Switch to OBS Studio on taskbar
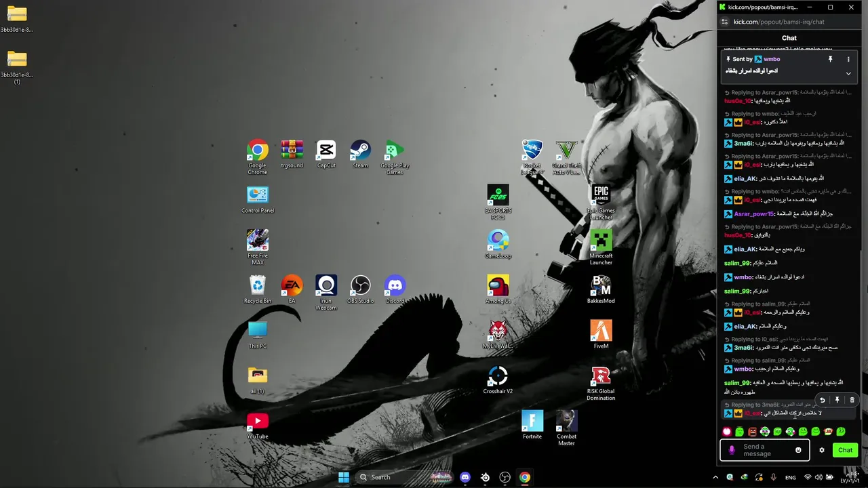Viewport: 868px width, 488px height. pos(505,477)
